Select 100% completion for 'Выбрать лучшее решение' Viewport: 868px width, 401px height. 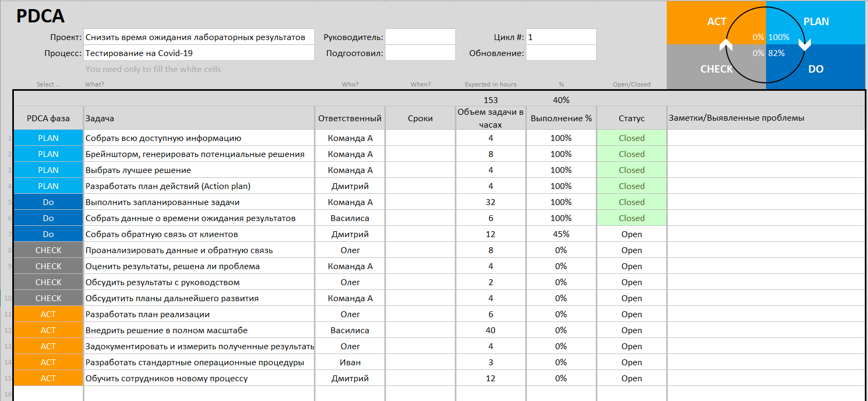point(561,170)
